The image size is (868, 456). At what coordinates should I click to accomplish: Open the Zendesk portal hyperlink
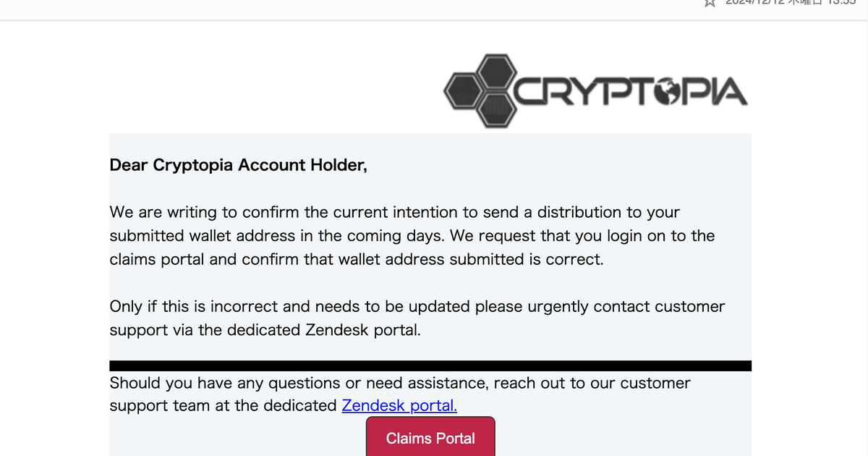pos(399,405)
